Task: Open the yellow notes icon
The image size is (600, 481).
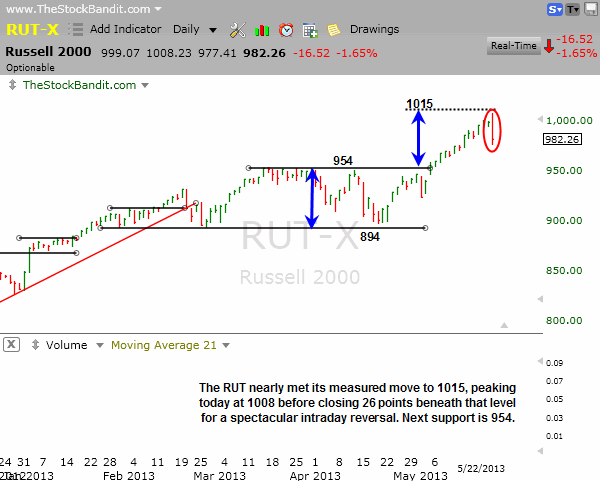Action: click(x=333, y=30)
